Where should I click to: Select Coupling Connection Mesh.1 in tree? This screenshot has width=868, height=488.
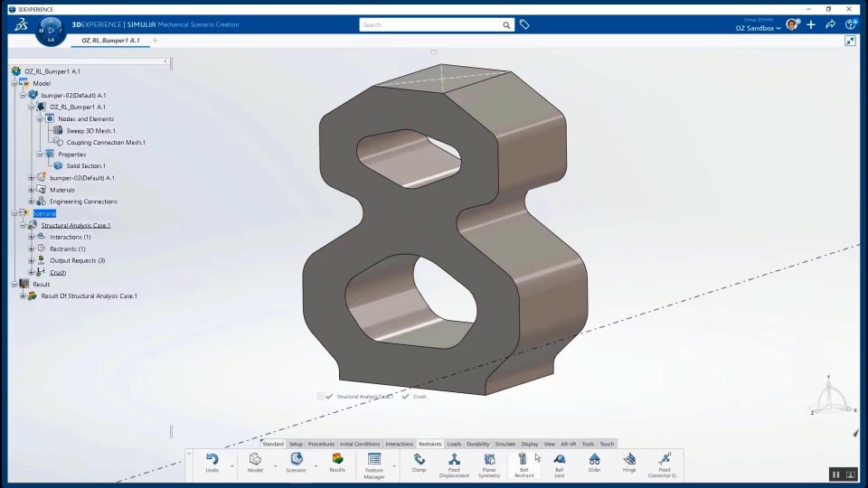click(x=106, y=143)
